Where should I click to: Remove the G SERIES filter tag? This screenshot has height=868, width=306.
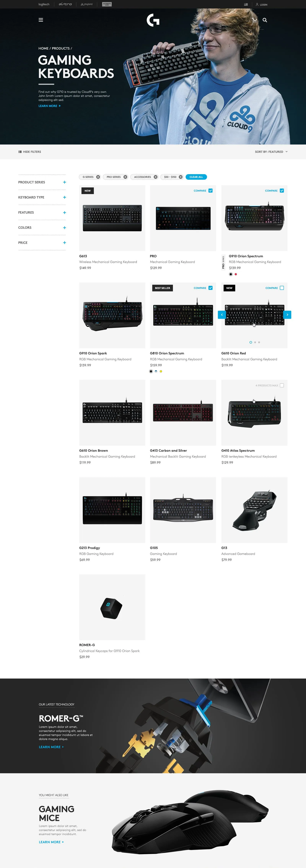98,177
